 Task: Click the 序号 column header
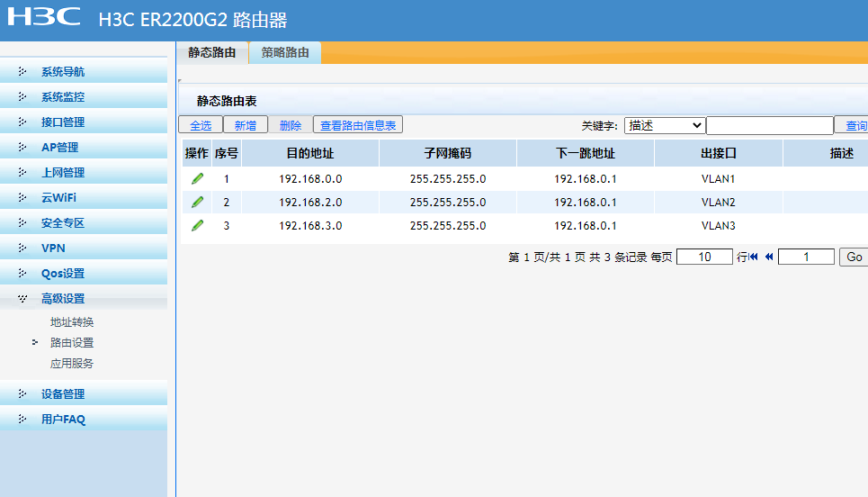pyautogui.click(x=227, y=153)
